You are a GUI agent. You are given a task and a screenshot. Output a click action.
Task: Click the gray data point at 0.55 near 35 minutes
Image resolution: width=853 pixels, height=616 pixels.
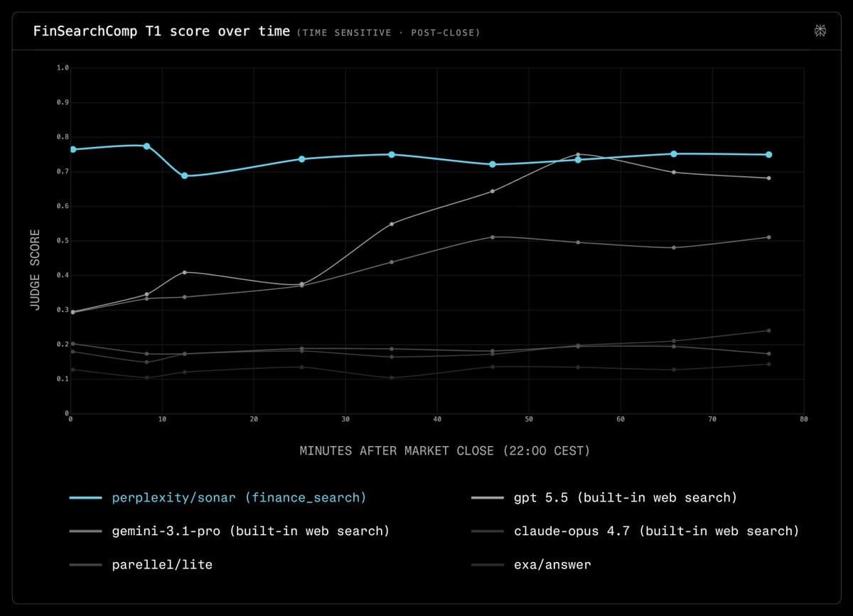coord(392,224)
